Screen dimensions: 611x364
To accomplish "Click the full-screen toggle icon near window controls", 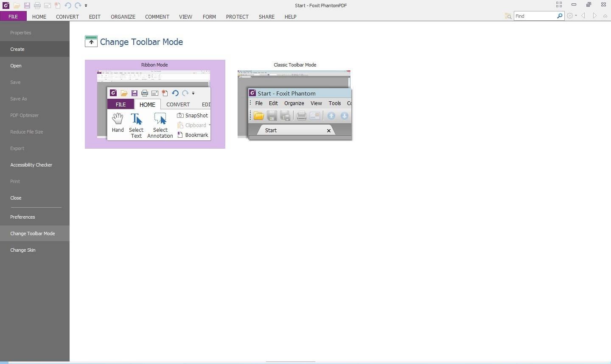I will click(x=559, y=5).
